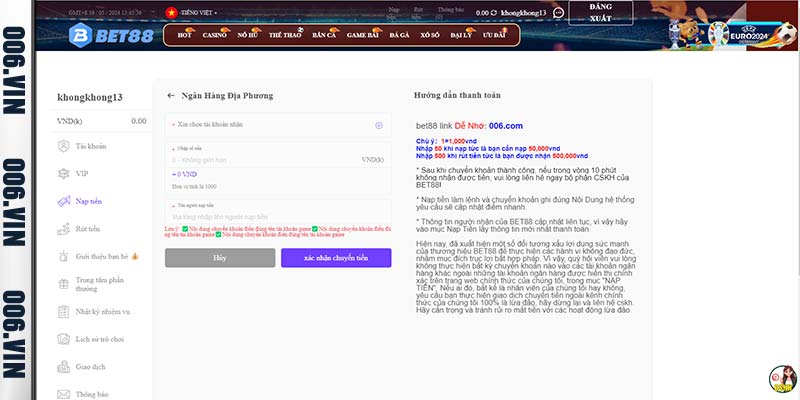Open Tài khoản in the sidebar
This screenshot has height=400, width=800.
pyautogui.click(x=91, y=146)
